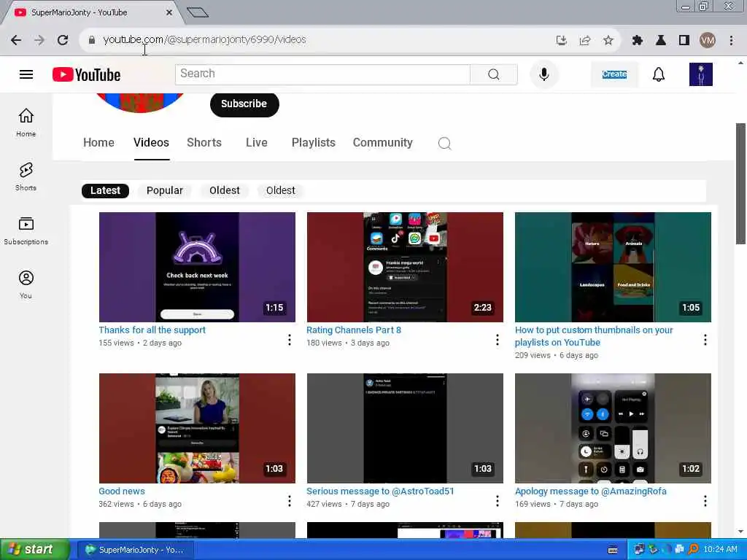This screenshot has height=560, width=747.
Task: Click SuperMarioJonty taskbar window button
Action: (135, 550)
